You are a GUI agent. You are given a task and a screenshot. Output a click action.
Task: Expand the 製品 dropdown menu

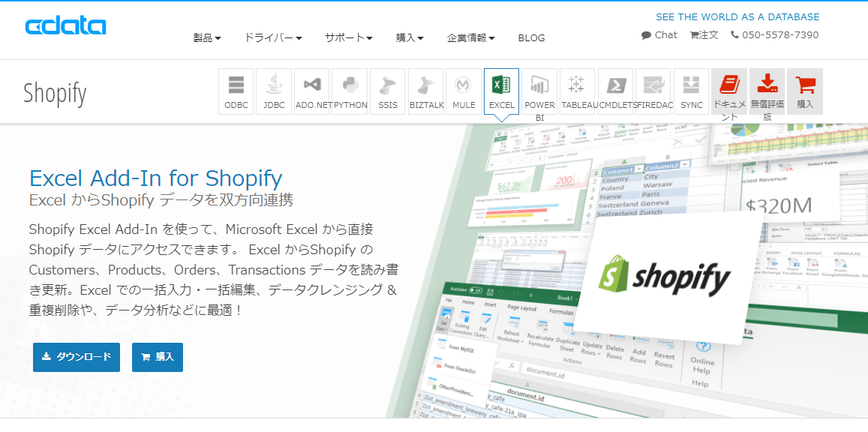coord(207,37)
